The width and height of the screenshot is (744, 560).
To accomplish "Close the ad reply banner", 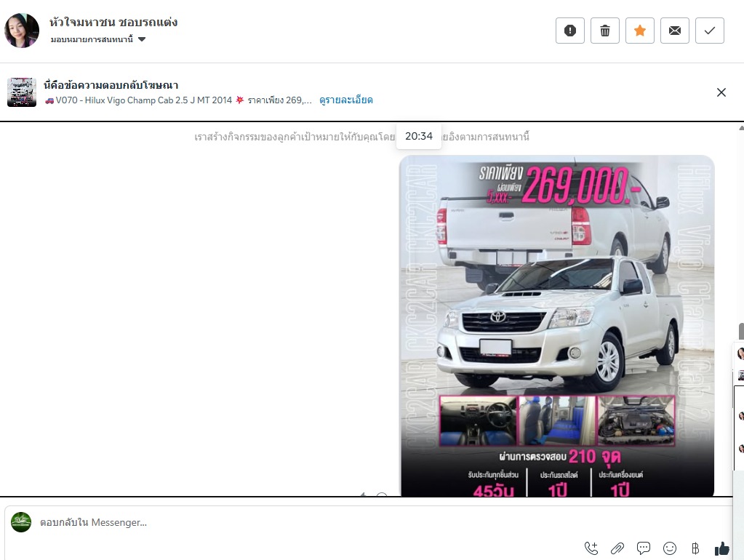I will click(721, 92).
